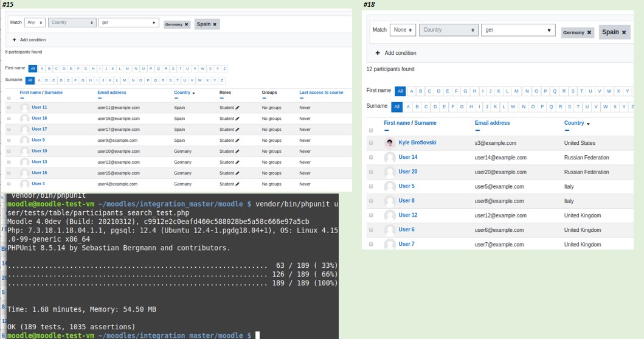Image resolution: width=644 pixels, height=339 pixels.
Task: Tick checkbox for Kyle Broflovski row
Action: point(371,143)
